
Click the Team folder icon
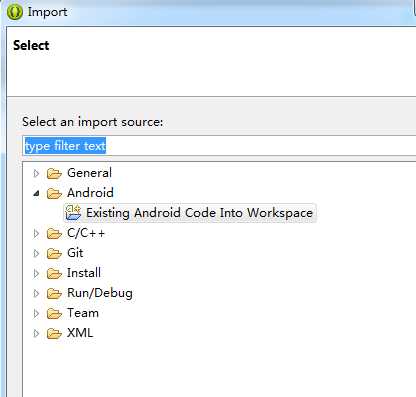[54, 313]
